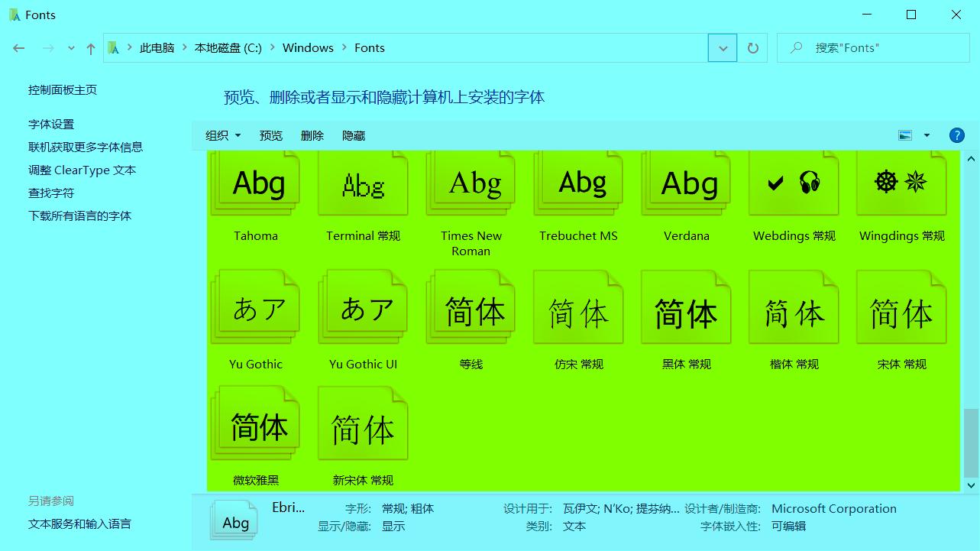
Task: Open the 组织 dropdown menu
Action: tap(222, 135)
